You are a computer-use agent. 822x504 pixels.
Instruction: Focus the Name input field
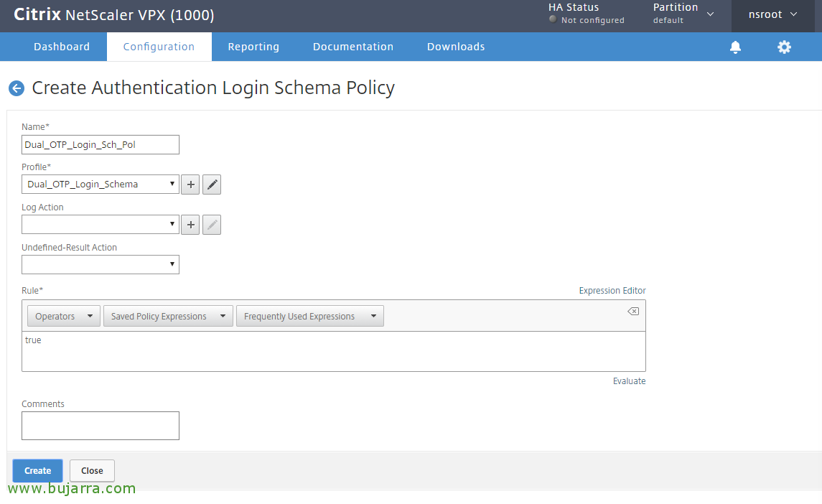pyautogui.click(x=100, y=145)
